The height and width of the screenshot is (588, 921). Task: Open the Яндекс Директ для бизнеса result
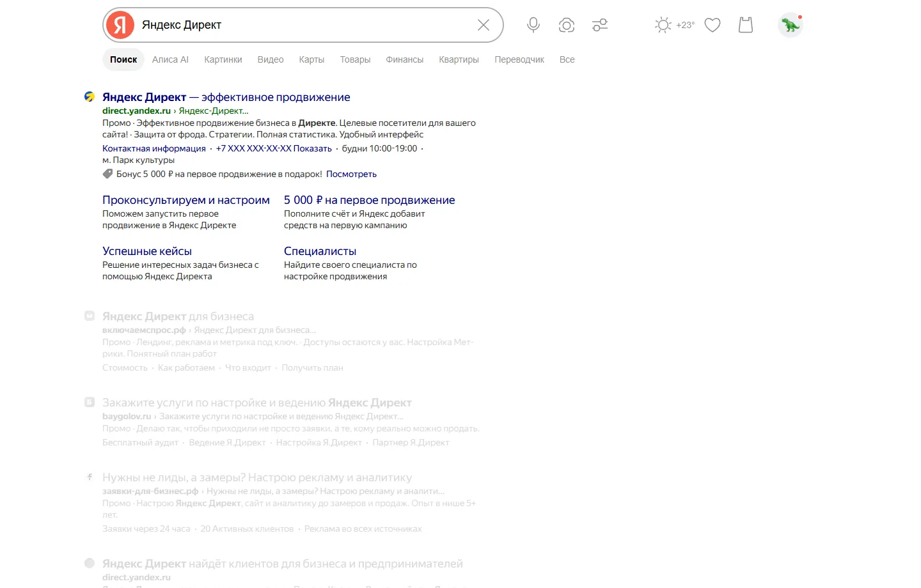click(x=178, y=316)
